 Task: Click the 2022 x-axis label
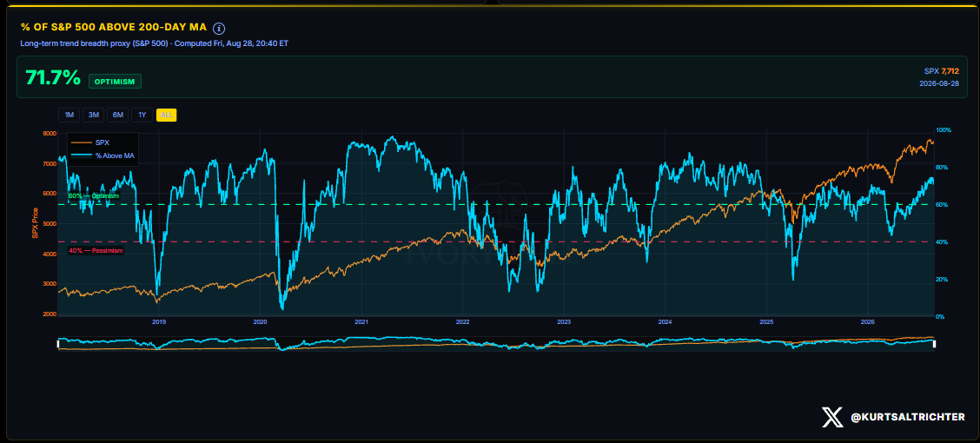point(462,322)
